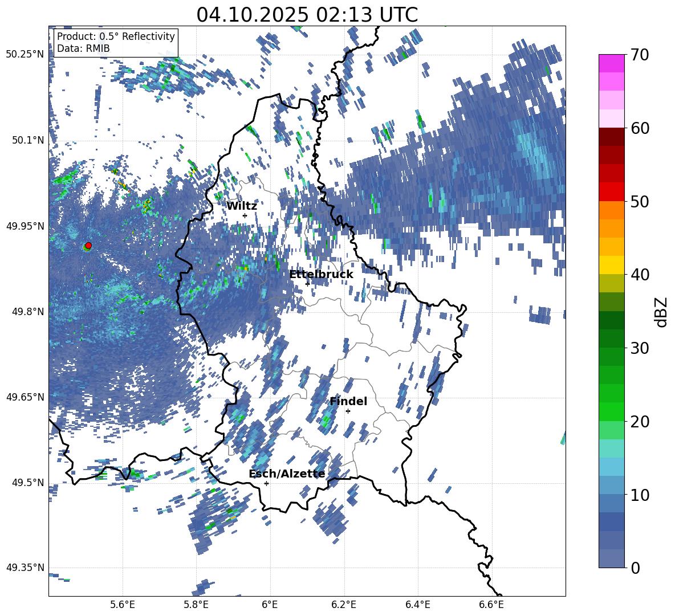
Task: Click the colorbar tick value 60
Action: pyautogui.click(x=640, y=128)
